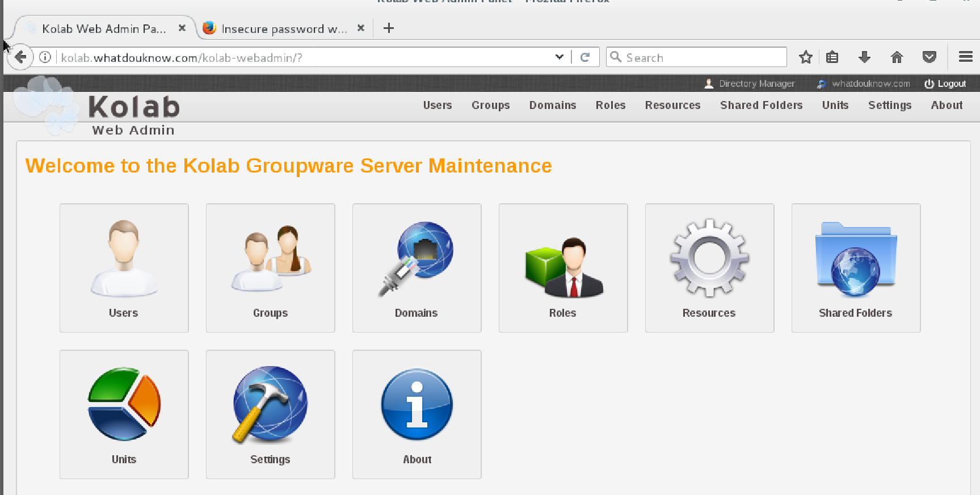980x495 pixels.
Task: Open the Domains globe icon tile
Action: pyautogui.click(x=417, y=259)
